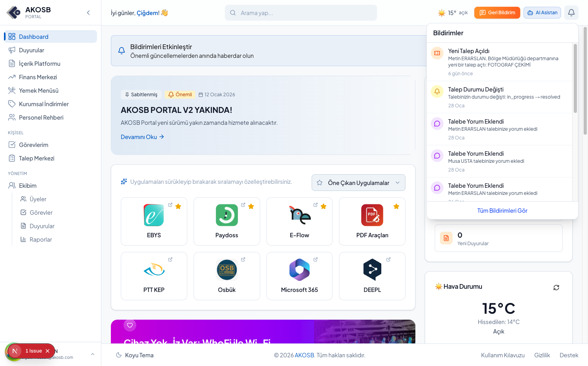Screen dimensions: 588x366
Task: Expand the user profile menu chevron
Action: [93, 354]
